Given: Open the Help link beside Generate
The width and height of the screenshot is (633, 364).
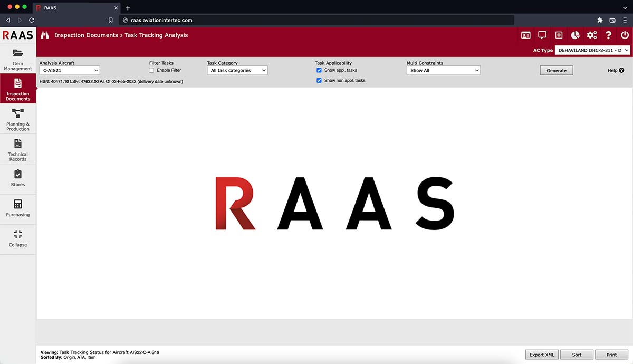Looking at the screenshot, I should [616, 70].
